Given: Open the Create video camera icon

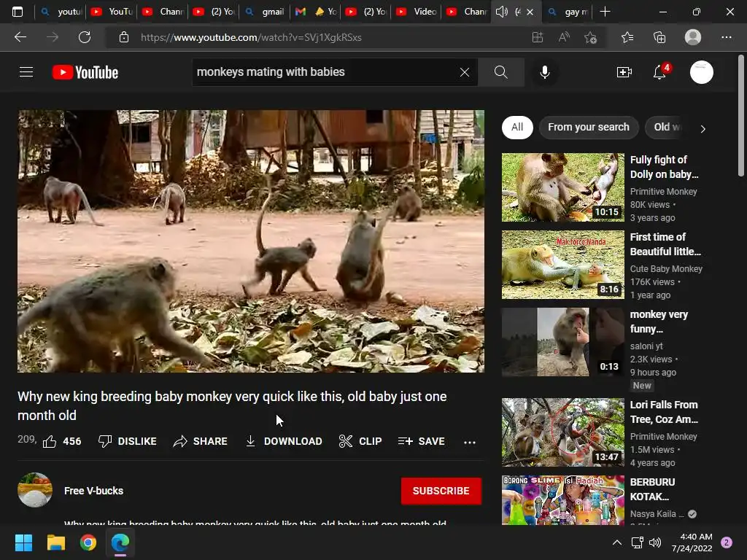Looking at the screenshot, I should (624, 72).
